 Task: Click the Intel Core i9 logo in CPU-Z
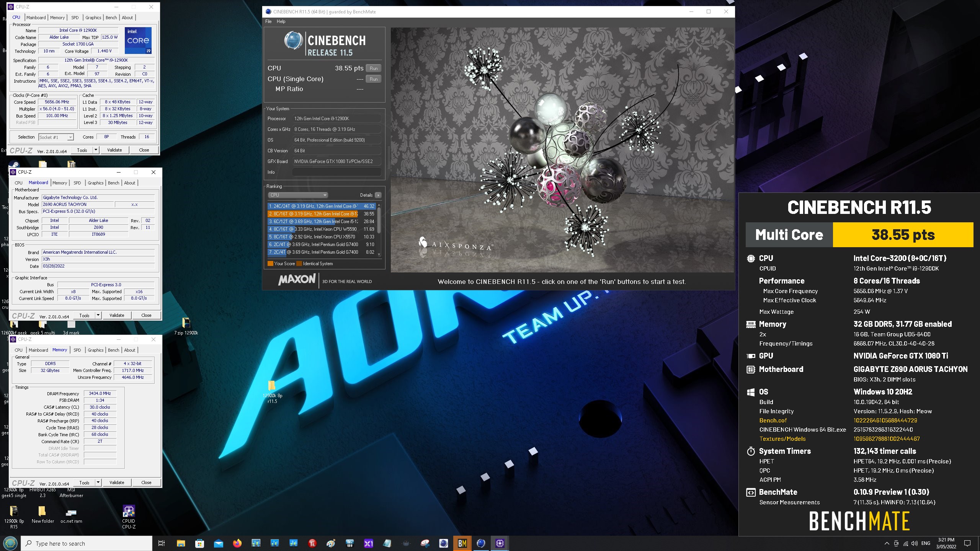click(x=138, y=40)
